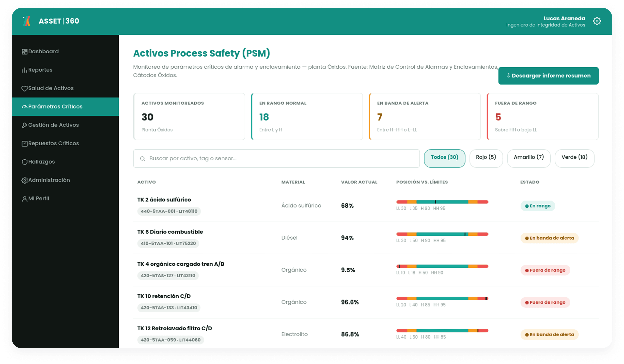Click the Mi Perfil person icon
Screen dimensions: 624x364
(x=25, y=199)
